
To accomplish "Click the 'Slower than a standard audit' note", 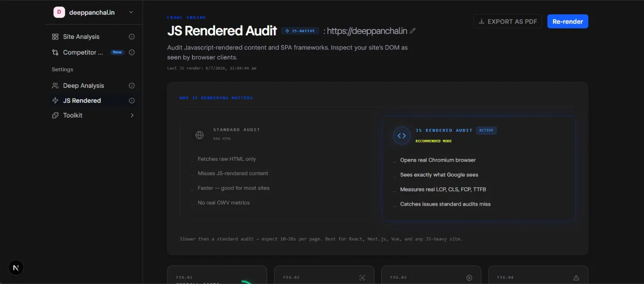I will [321, 239].
